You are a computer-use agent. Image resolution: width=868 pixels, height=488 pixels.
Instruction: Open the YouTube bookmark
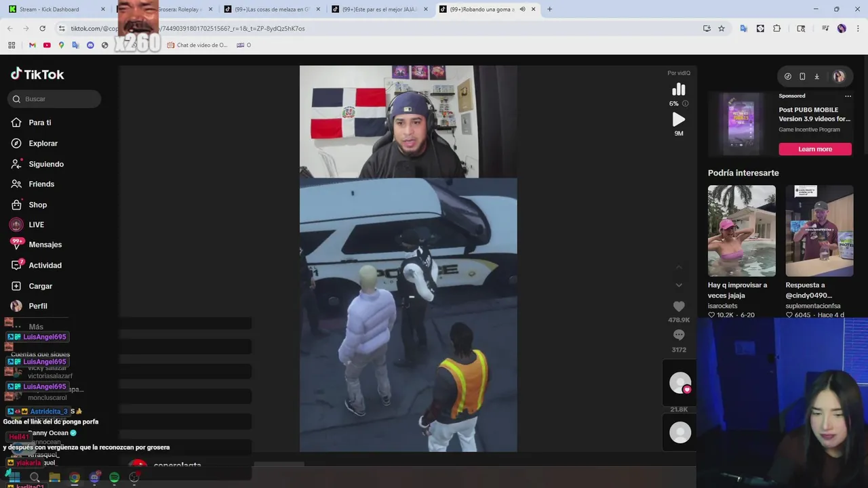point(47,45)
